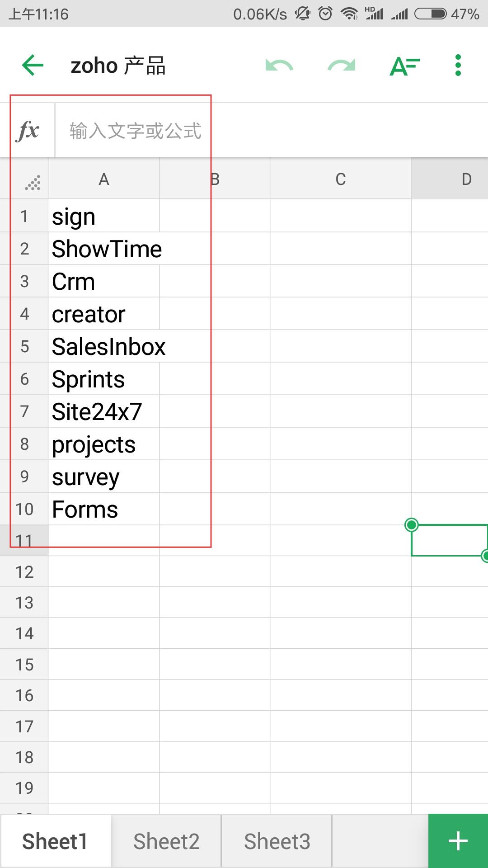Select column C header
The width and height of the screenshot is (488, 868).
[x=341, y=179]
